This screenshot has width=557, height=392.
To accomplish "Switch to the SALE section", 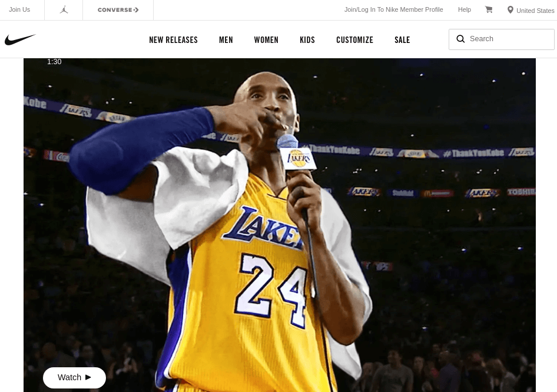I will (402, 39).
